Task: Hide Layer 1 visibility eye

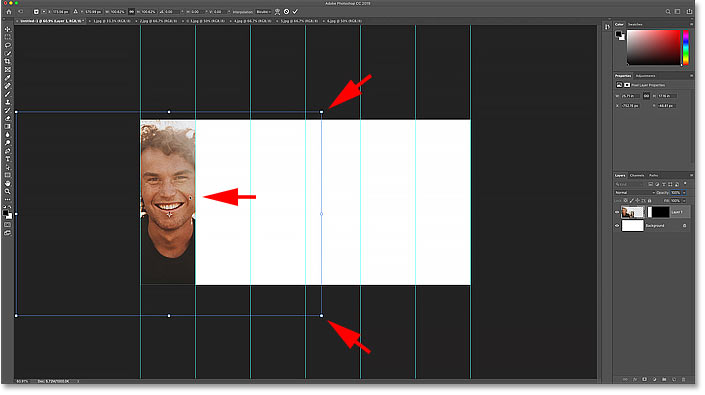Action: 617,212
